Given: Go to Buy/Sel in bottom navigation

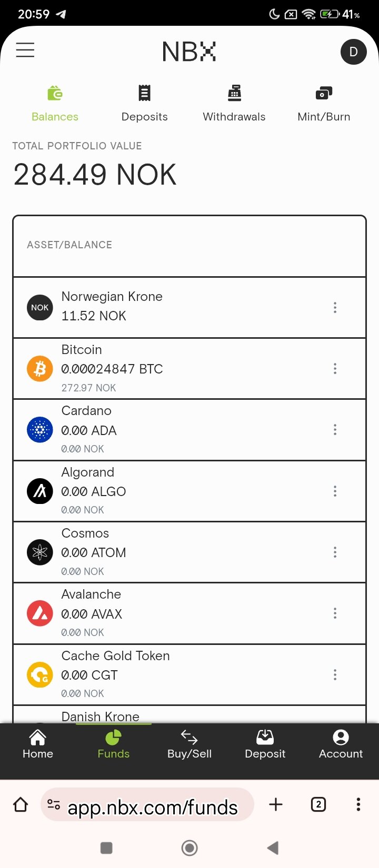Looking at the screenshot, I should tap(189, 744).
